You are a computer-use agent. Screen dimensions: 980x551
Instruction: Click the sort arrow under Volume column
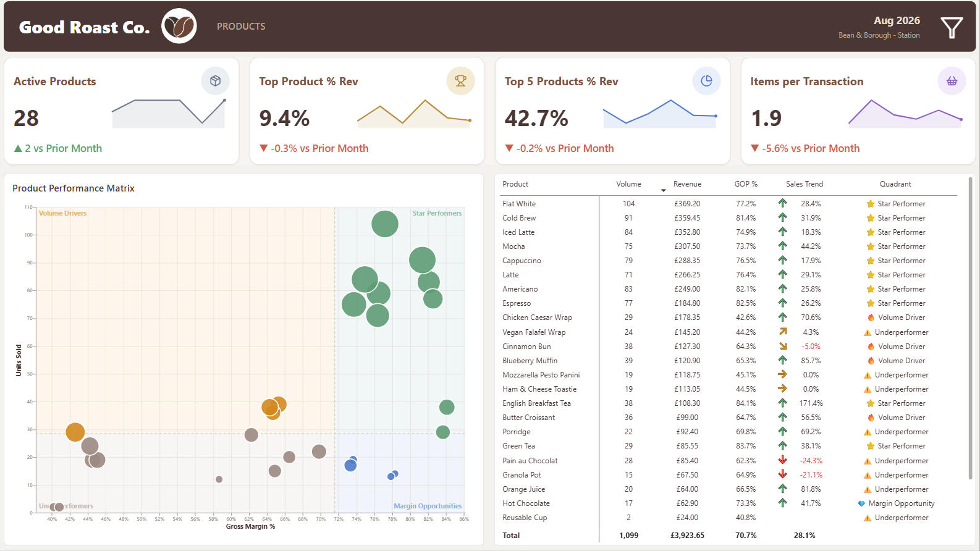click(x=664, y=190)
